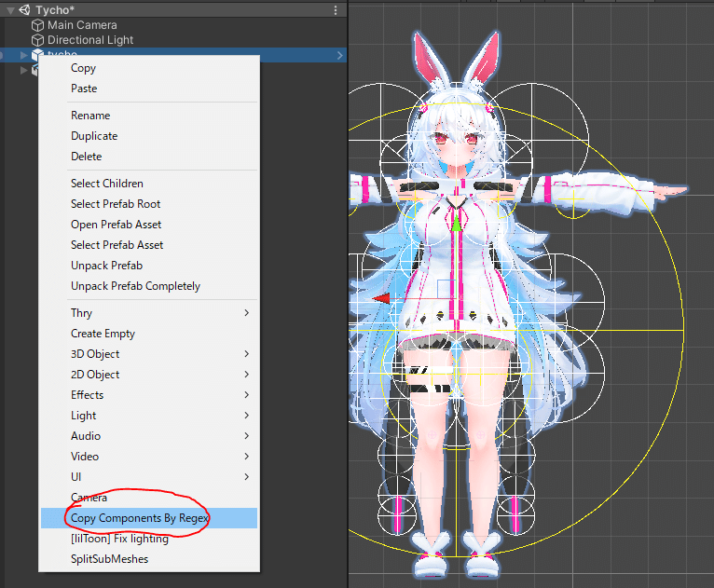Collapse the Tycho* scene foldout
714x588 pixels.
[x=10, y=10]
